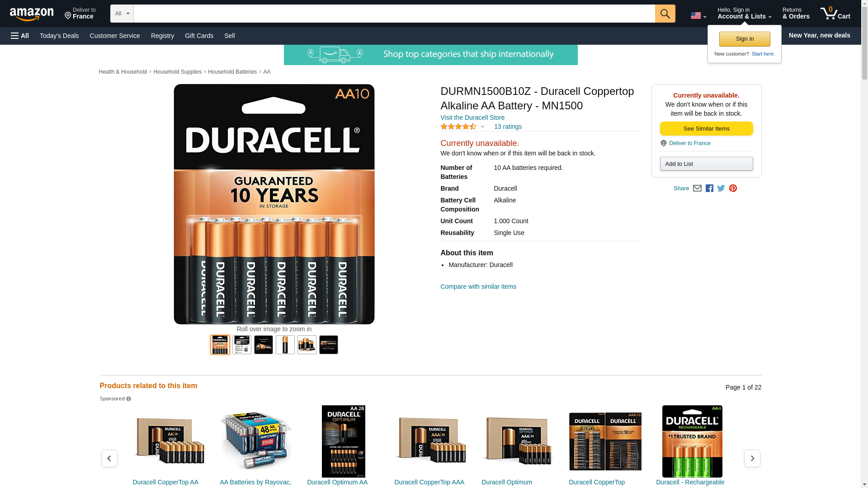Screen dimensions: 868x488
Task: Focus the Amazon search input field
Action: tap(394, 14)
